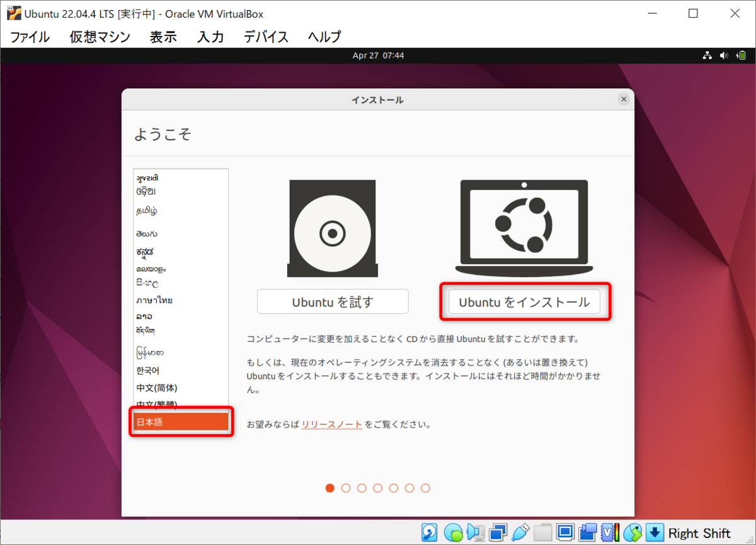Screen dimensions: 756x545
Task: Open the ヘルプ menu
Action: click(324, 37)
